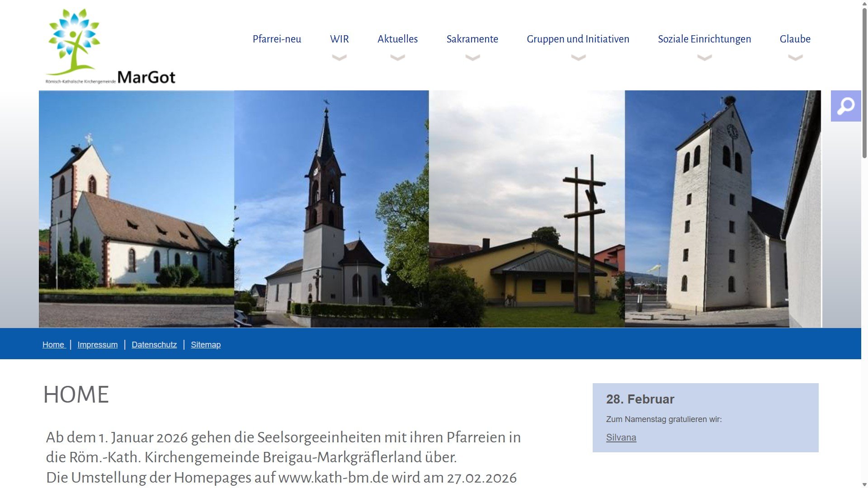Open the Aktuelles menu item
The image size is (868, 488).
[397, 39]
